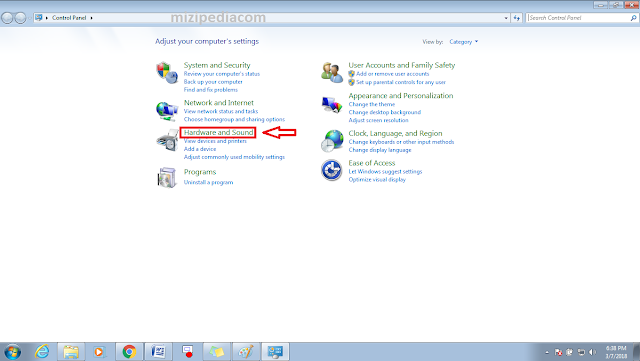Open Network and Internet category

(218, 103)
